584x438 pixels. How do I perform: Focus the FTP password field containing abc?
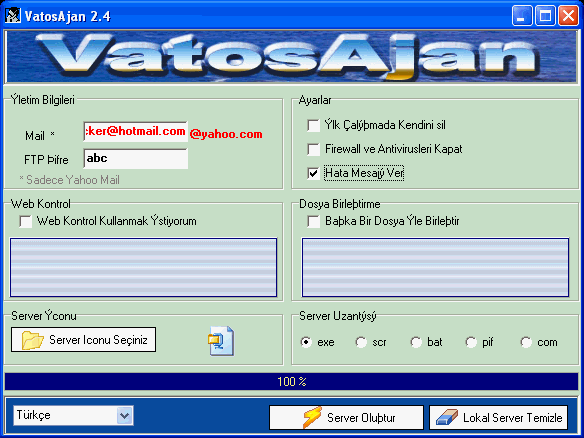coord(136,159)
